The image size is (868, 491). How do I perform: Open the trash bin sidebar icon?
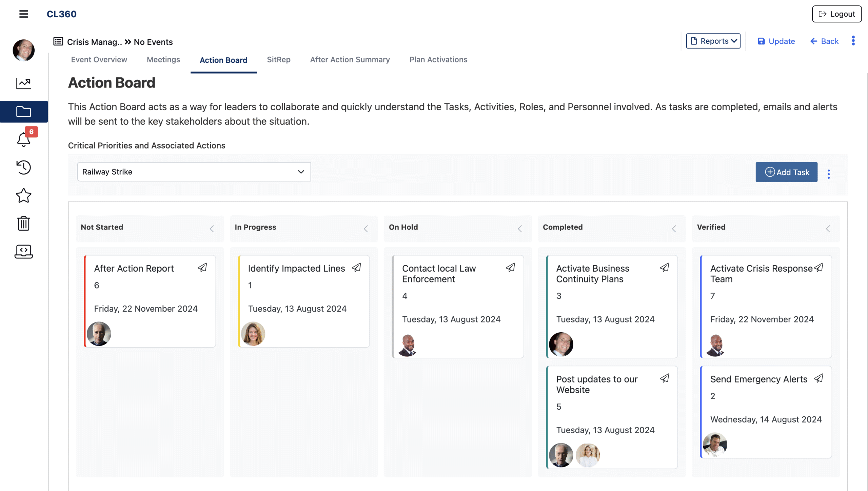click(23, 223)
